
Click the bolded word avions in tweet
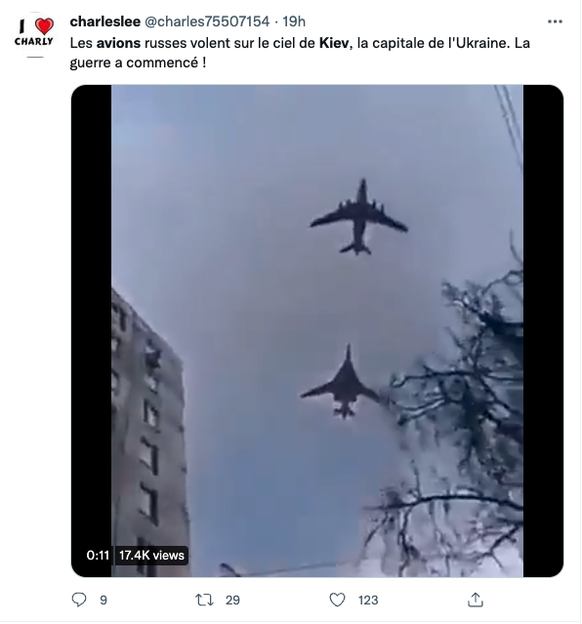click(119, 43)
